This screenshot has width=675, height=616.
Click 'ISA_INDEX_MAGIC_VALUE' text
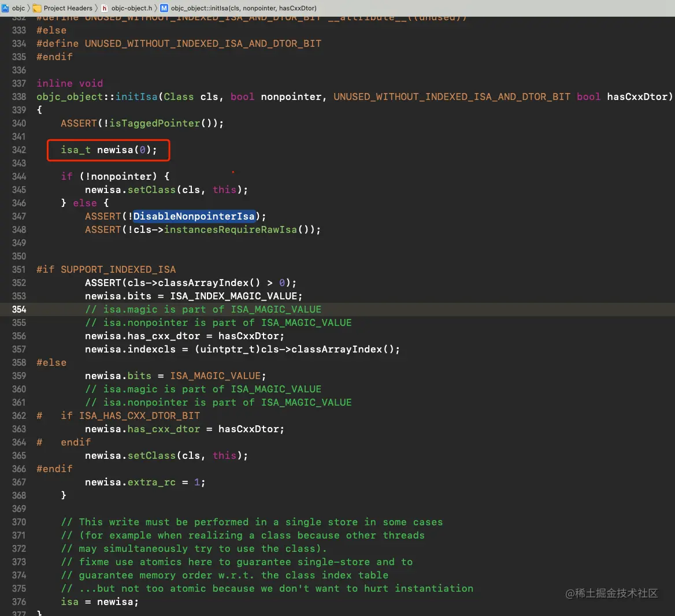coord(233,296)
